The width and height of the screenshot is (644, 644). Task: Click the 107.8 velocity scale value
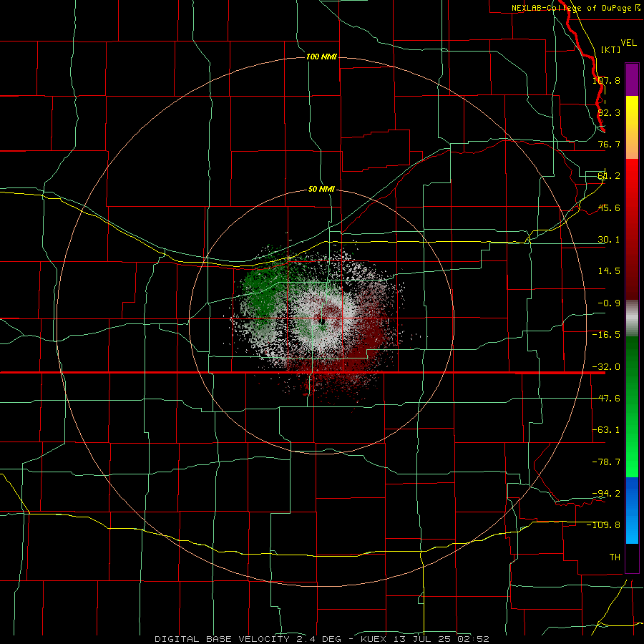[606, 80]
